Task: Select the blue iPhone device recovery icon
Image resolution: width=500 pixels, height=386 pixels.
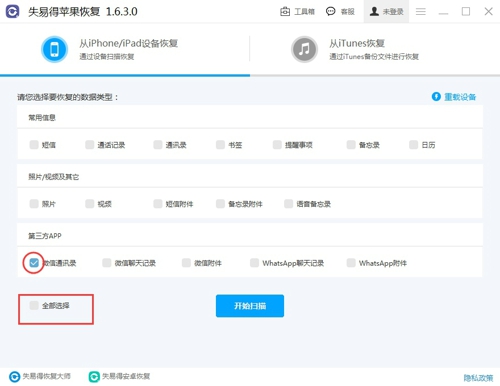Action: click(x=54, y=49)
